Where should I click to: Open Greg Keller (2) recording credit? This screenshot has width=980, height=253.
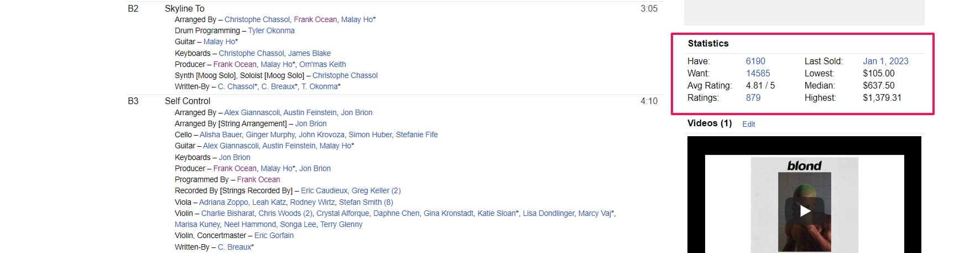pos(376,190)
